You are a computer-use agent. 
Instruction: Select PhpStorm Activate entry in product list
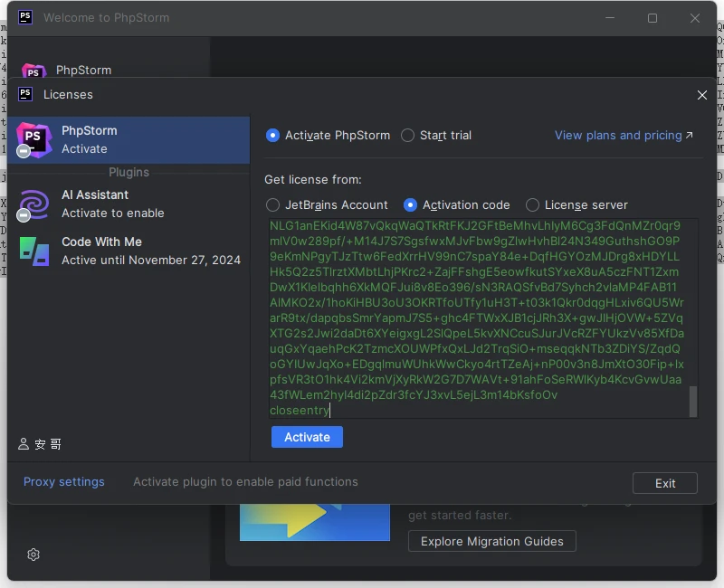129,140
